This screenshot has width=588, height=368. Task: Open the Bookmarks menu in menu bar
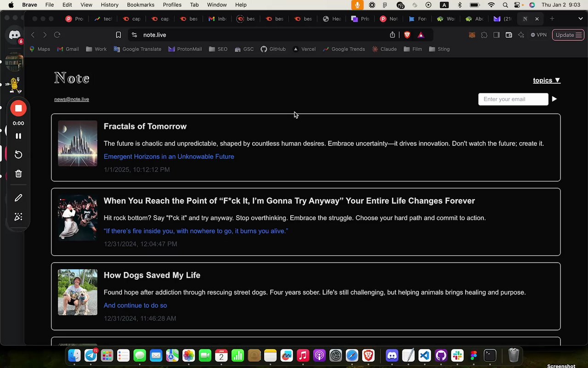(x=141, y=5)
